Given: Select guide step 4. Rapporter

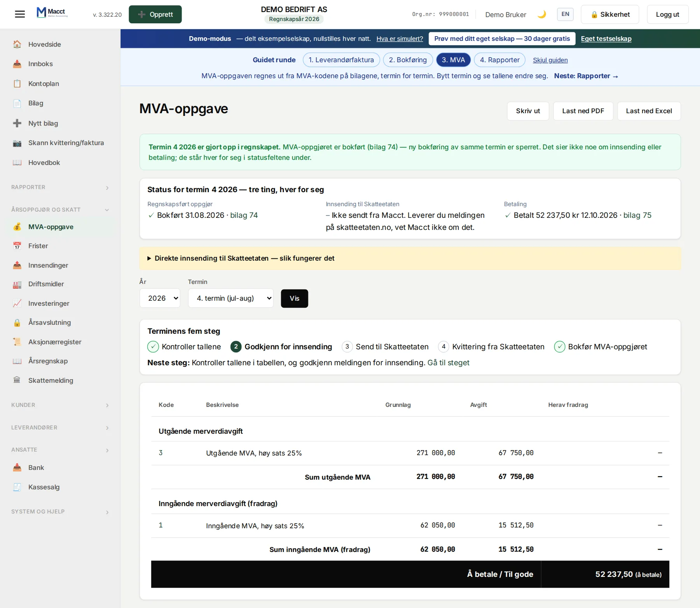Looking at the screenshot, I should [500, 60].
